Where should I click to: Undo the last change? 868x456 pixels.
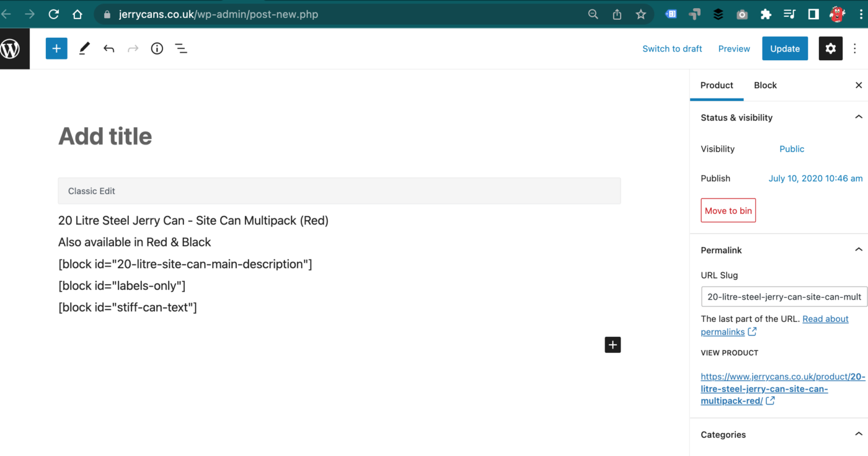click(109, 48)
